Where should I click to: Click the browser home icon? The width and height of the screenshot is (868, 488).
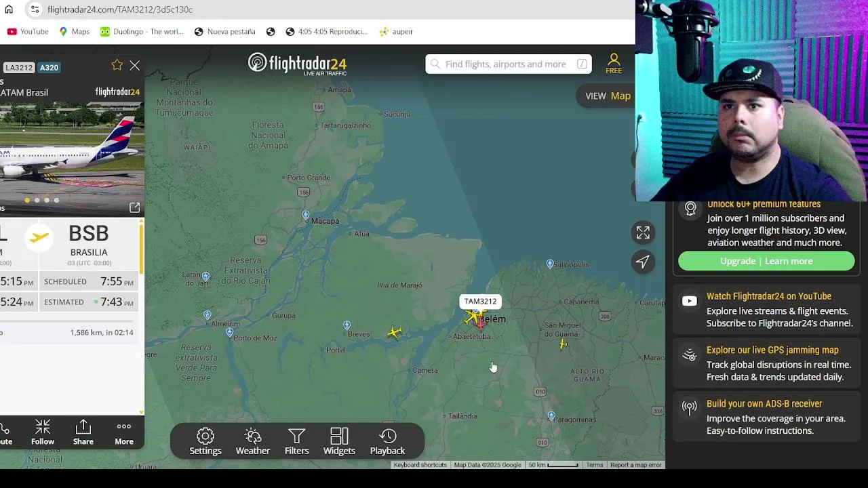click(x=9, y=9)
